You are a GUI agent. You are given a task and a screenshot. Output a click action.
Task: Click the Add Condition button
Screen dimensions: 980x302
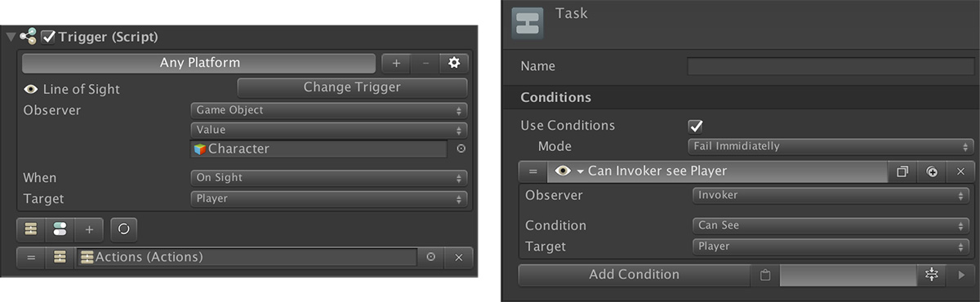(635, 275)
